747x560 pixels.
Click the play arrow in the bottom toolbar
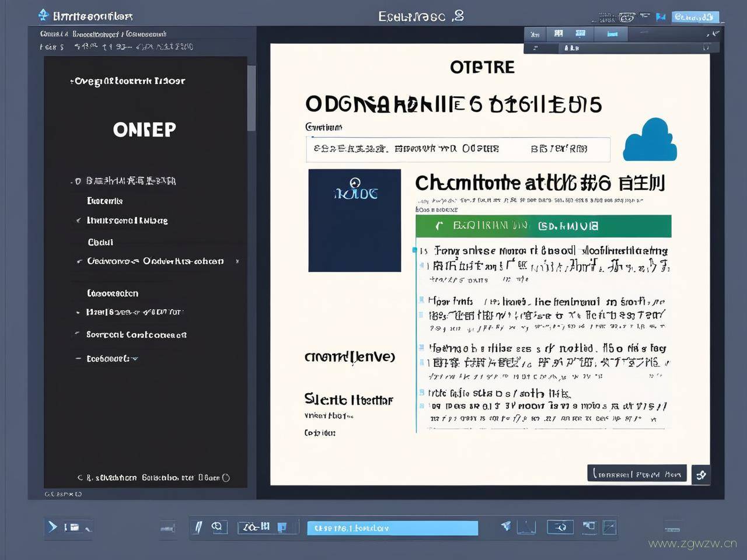[53, 527]
